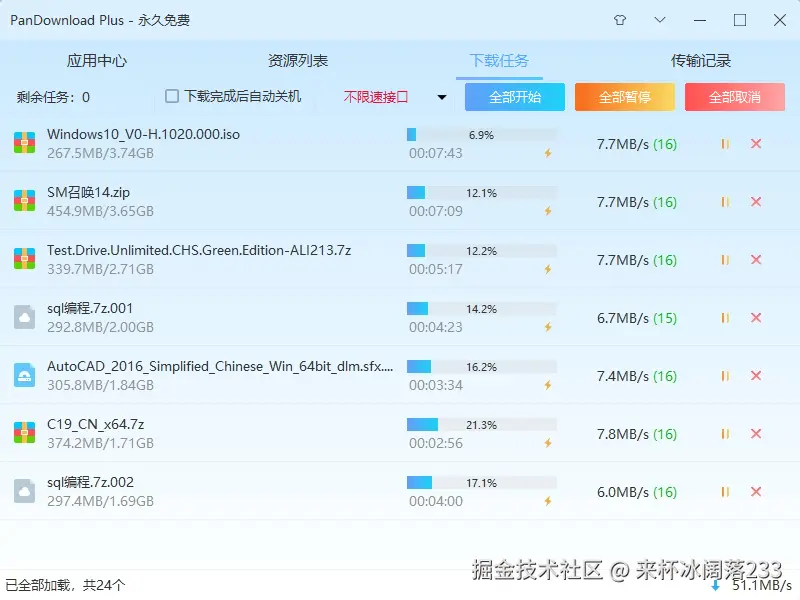Click the archive icon of Windows10 iso
Viewport: 800px width, 600px height.
24,143
